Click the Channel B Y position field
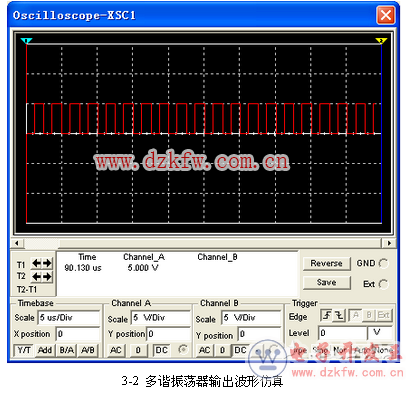This screenshot has width=415, height=393. click(x=259, y=334)
